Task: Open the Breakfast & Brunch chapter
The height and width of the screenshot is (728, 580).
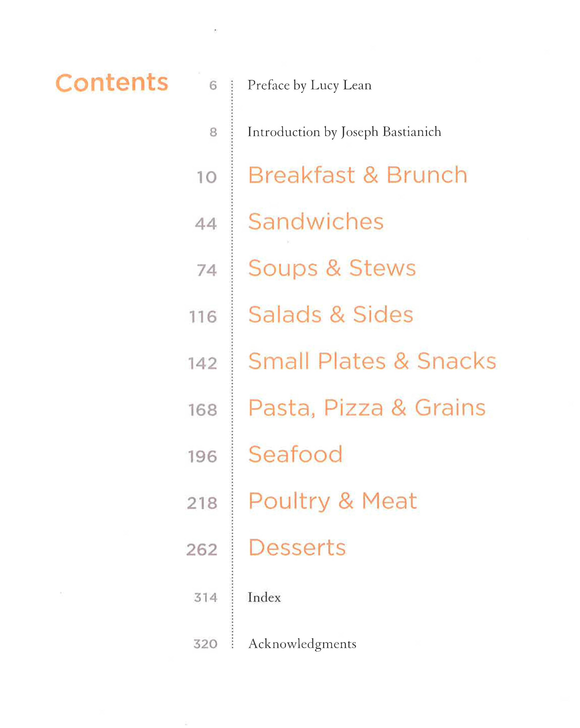Action: (357, 175)
